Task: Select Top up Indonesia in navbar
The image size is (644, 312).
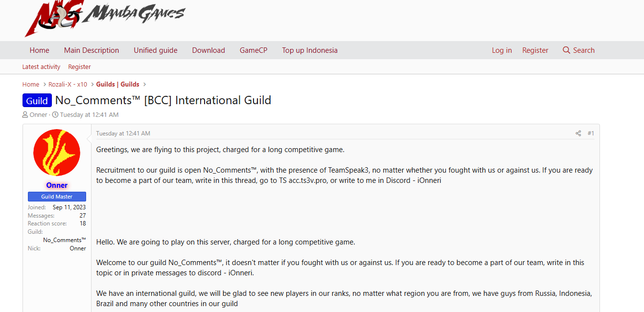Action: point(310,50)
